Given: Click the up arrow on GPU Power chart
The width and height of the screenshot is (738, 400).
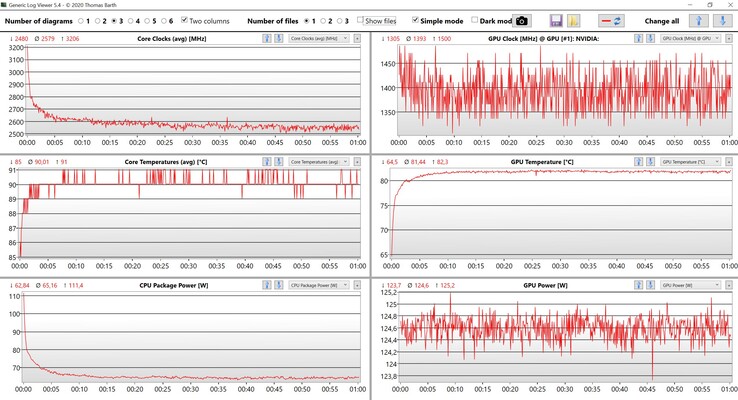Looking at the screenshot, I should coord(639,285).
